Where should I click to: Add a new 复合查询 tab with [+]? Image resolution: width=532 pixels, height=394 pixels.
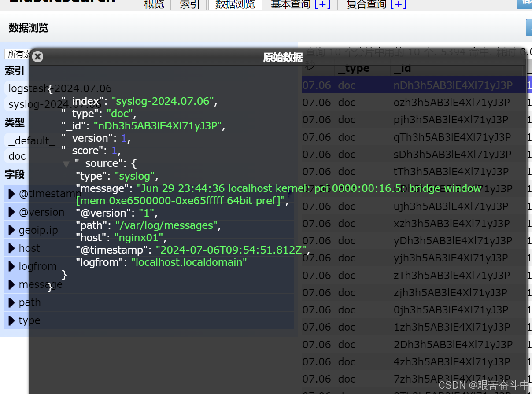point(399,5)
